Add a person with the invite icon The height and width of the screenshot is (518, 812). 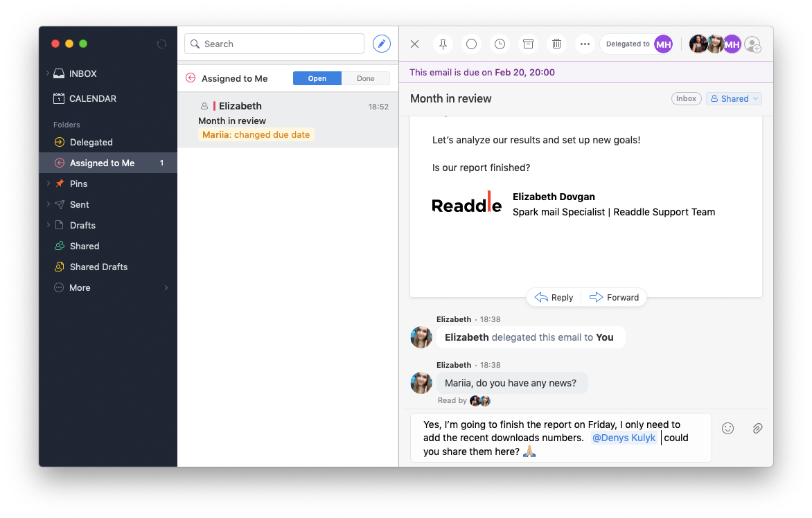click(x=753, y=44)
